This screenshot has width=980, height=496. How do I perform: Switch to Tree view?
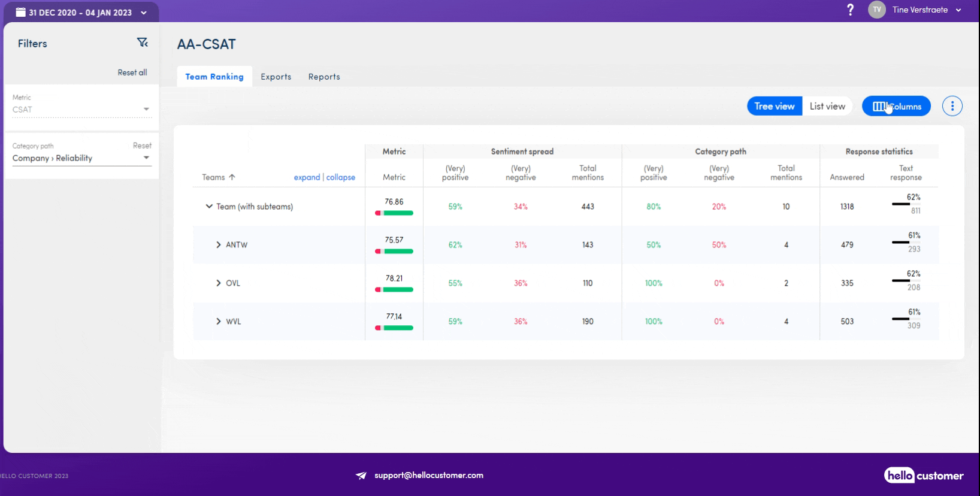coord(774,106)
